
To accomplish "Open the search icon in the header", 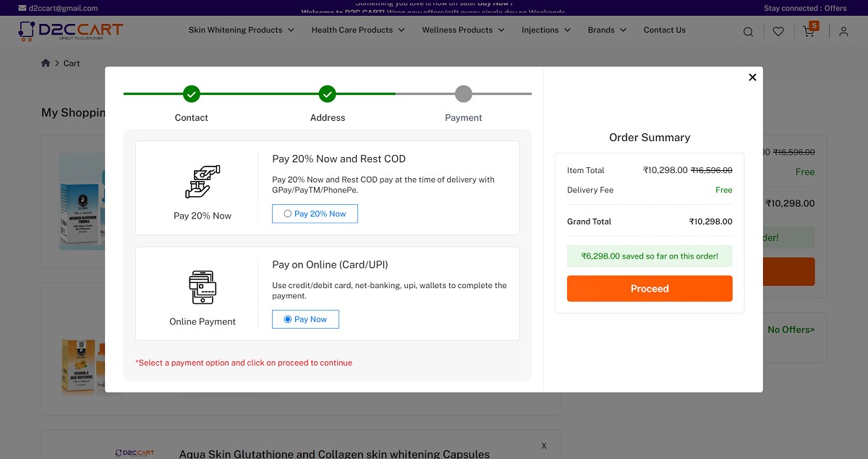I will [x=748, y=31].
